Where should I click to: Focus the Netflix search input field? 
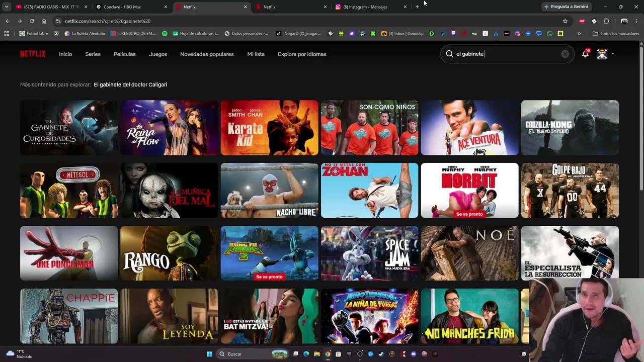pos(507,54)
